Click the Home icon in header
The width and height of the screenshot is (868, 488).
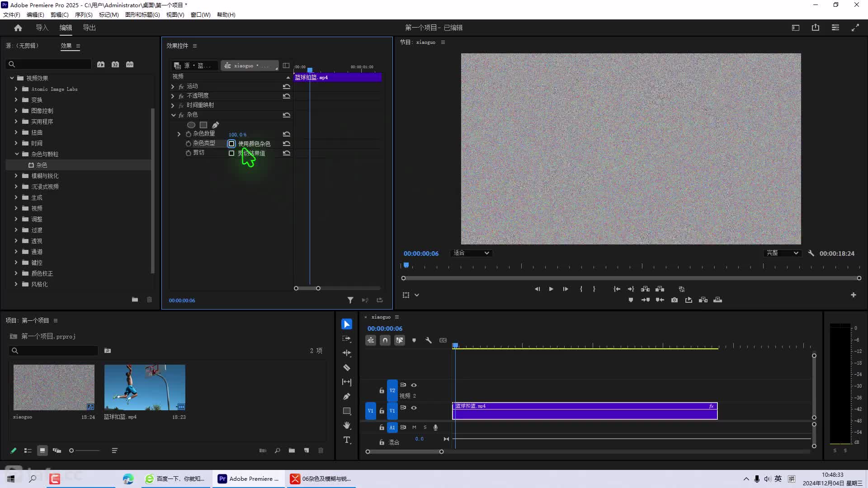click(18, 28)
